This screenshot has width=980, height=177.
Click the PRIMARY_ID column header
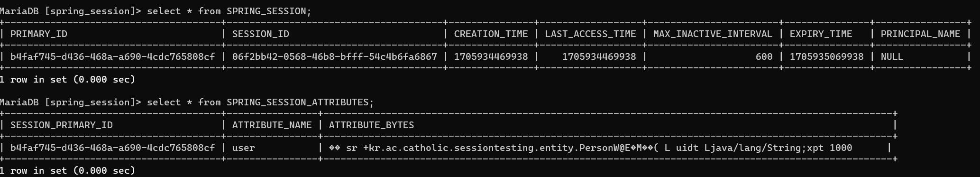coord(39,34)
